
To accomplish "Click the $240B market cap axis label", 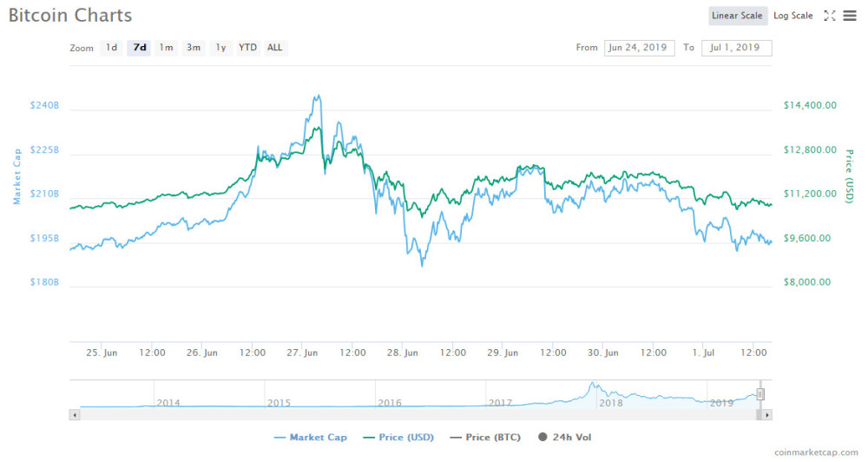I will pyautogui.click(x=44, y=105).
